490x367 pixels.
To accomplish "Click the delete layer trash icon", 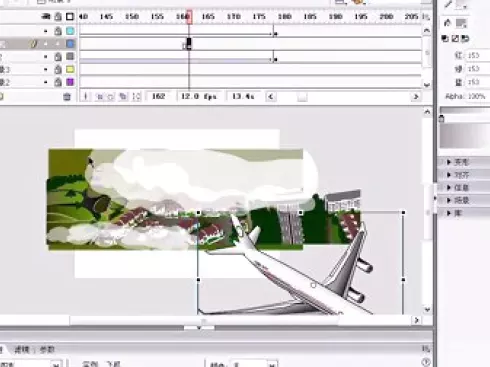I will coord(67,97).
